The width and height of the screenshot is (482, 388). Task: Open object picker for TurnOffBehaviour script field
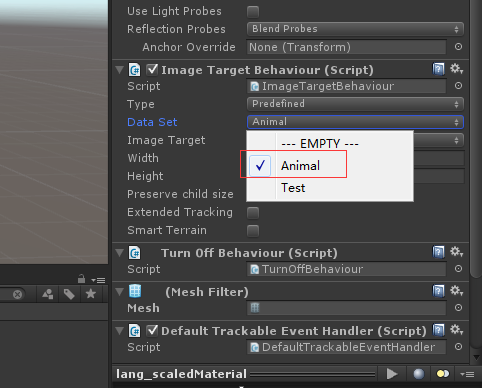click(x=458, y=269)
